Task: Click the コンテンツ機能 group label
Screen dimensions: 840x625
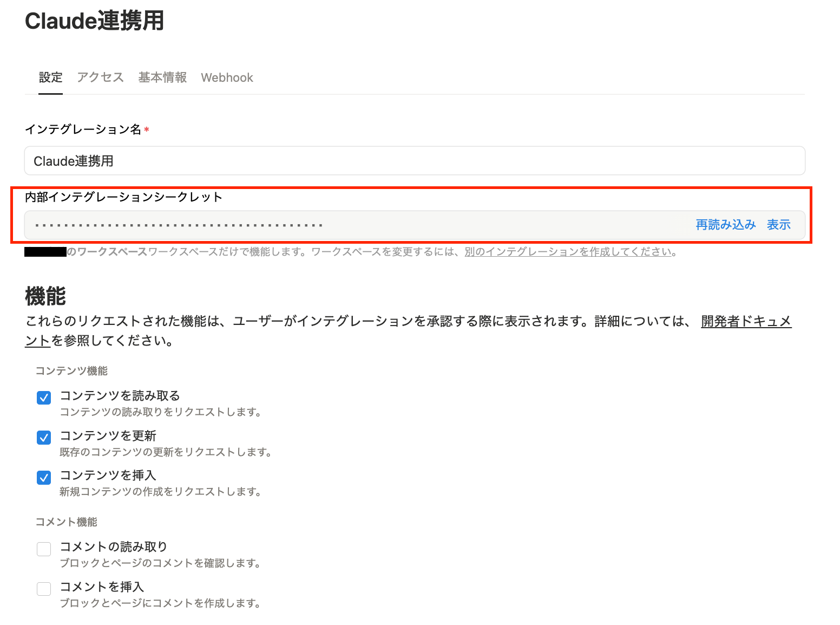Action: 71,371
